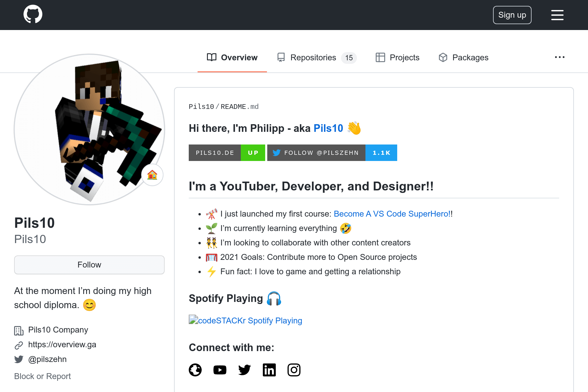Open the Packages tab
The height and width of the screenshot is (392, 588).
click(x=463, y=58)
